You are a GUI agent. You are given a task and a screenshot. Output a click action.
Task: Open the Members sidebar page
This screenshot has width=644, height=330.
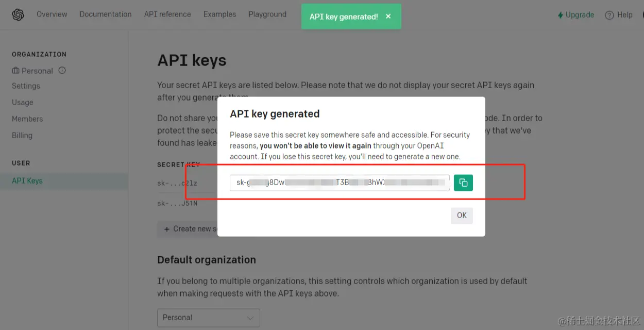(27, 119)
